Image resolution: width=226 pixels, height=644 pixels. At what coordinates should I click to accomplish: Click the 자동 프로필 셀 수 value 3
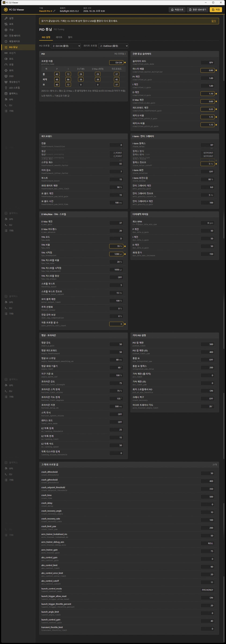116,324
